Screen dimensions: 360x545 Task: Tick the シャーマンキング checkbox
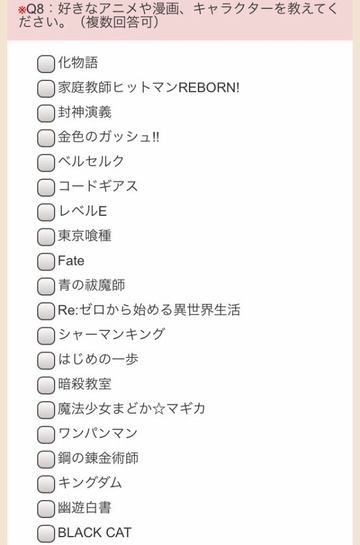tap(46, 336)
